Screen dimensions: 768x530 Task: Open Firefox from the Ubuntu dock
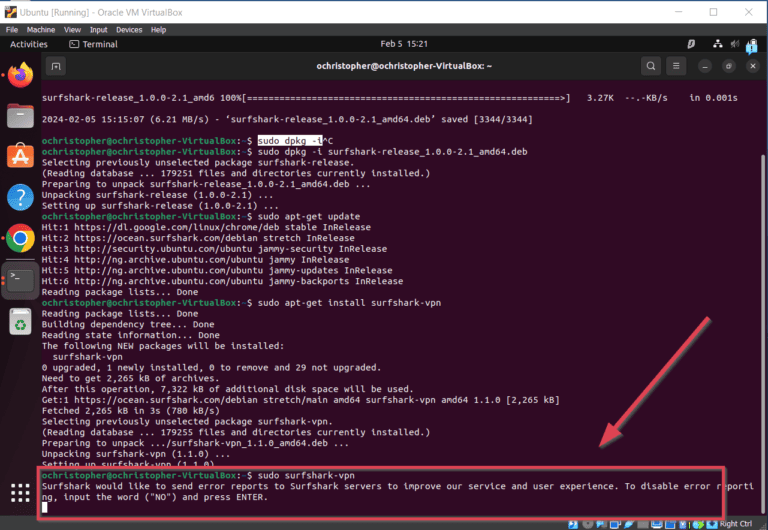(20, 75)
